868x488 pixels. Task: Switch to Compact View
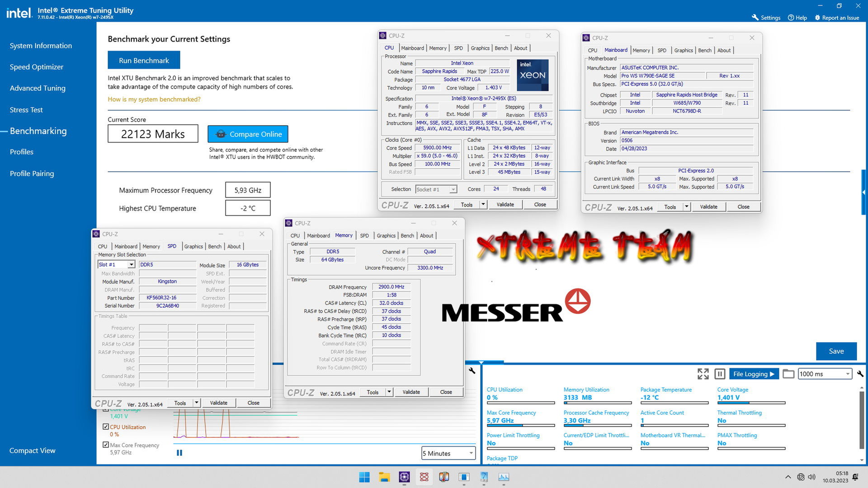32,450
